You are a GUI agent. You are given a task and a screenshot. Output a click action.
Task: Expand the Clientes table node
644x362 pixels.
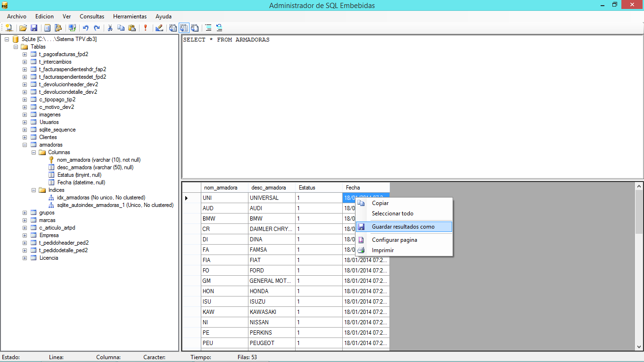25,137
